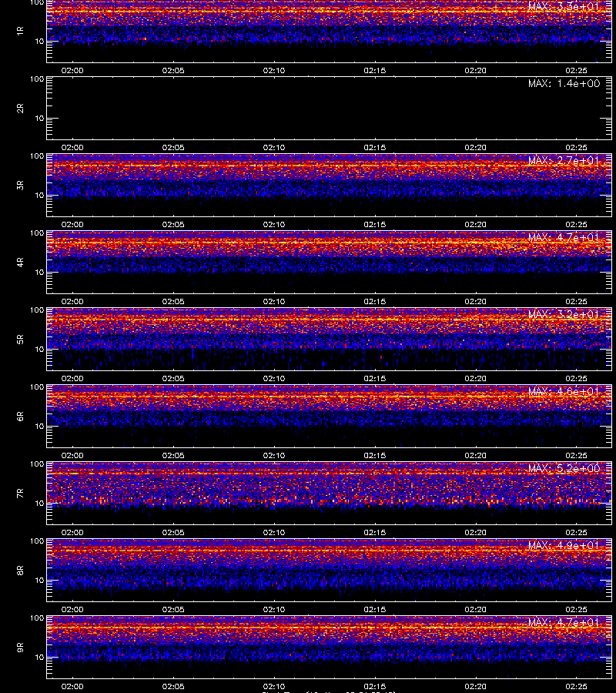Click the 100 y-axis label of 6R panel
The image size is (616, 693).
(37, 387)
